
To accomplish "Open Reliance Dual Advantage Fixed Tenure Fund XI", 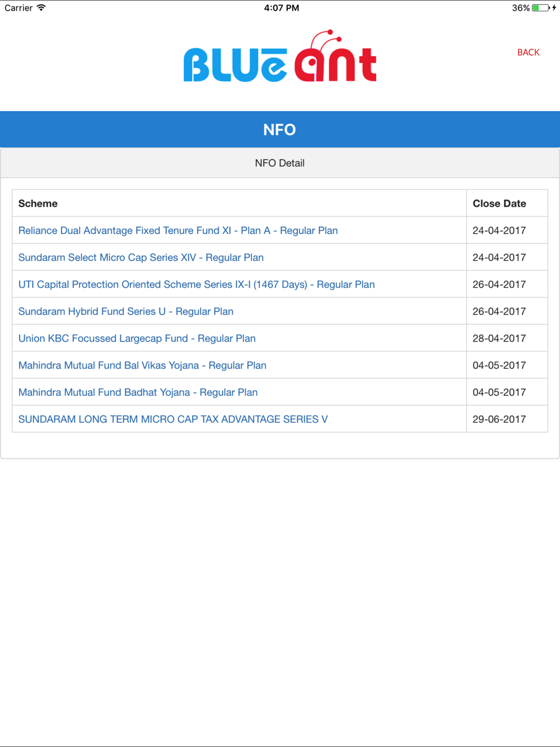I will click(x=178, y=230).
